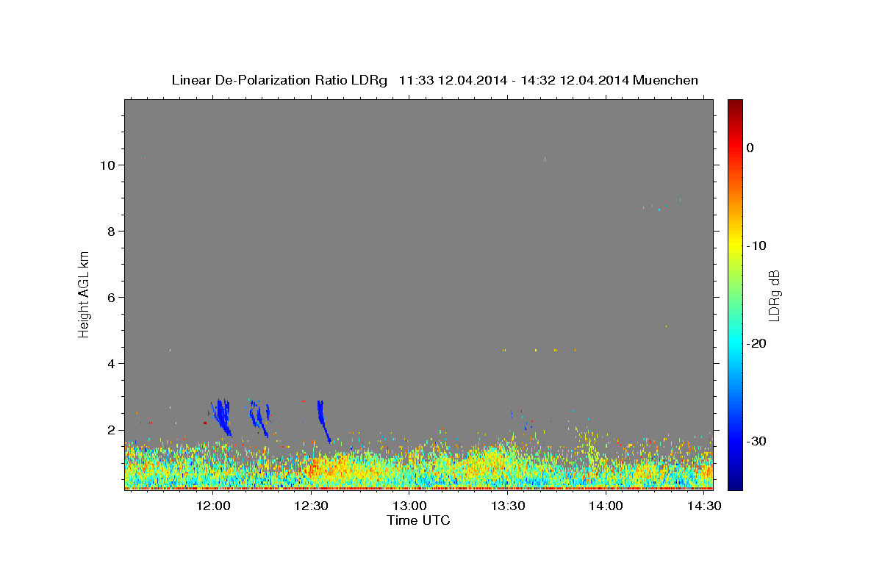This screenshot has height=588, width=882.
Task: Click the colorbar value label -30
Action: coord(757,441)
